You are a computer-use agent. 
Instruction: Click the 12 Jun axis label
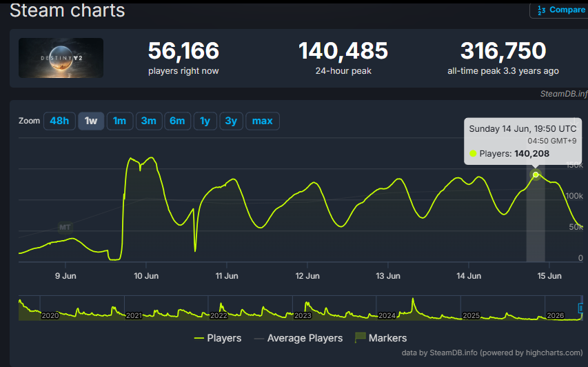[307, 276]
